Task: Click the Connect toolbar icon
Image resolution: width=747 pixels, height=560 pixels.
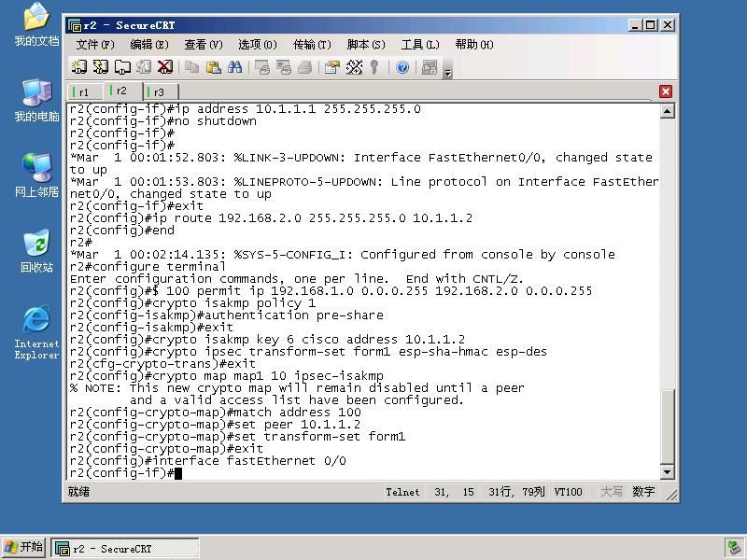Action: (79, 67)
